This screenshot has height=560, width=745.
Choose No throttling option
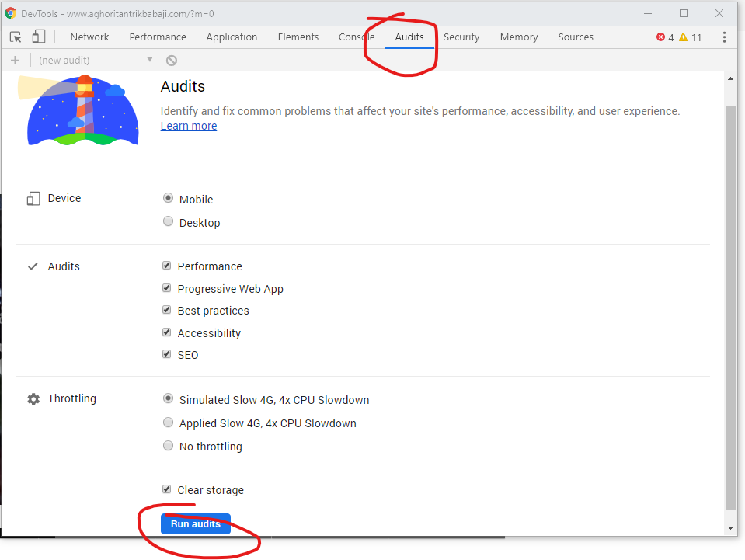[168, 446]
